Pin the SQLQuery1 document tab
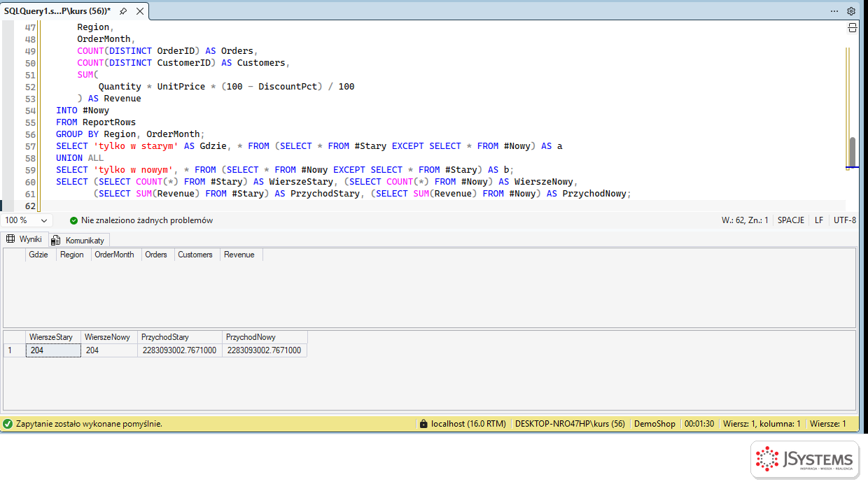Screen dimensions: 868x484 pyautogui.click(x=123, y=11)
